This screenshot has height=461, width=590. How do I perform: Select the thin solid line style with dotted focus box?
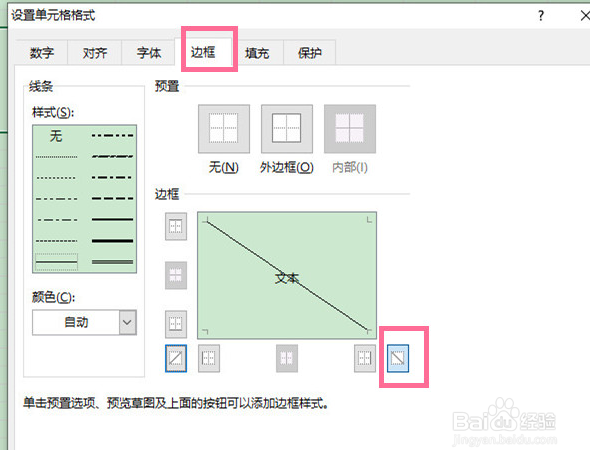[56, 262]
